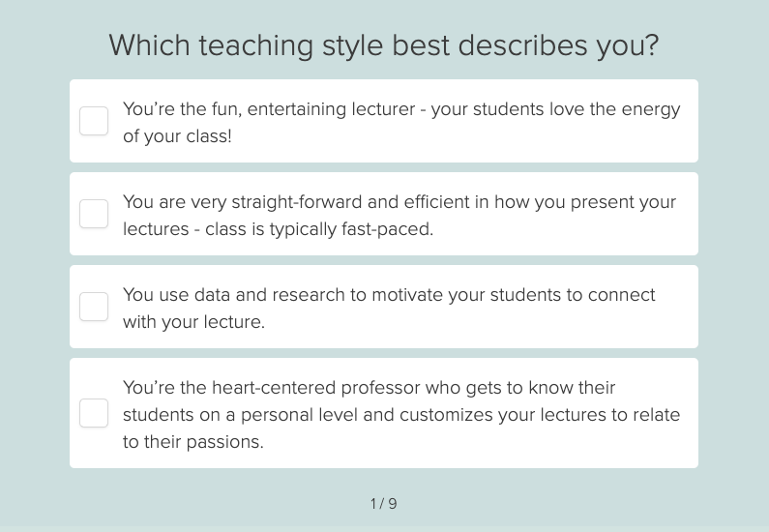Click the words 'heart-centered professor'
Screen dimensions: 769x532
click(x=316, y=388)
